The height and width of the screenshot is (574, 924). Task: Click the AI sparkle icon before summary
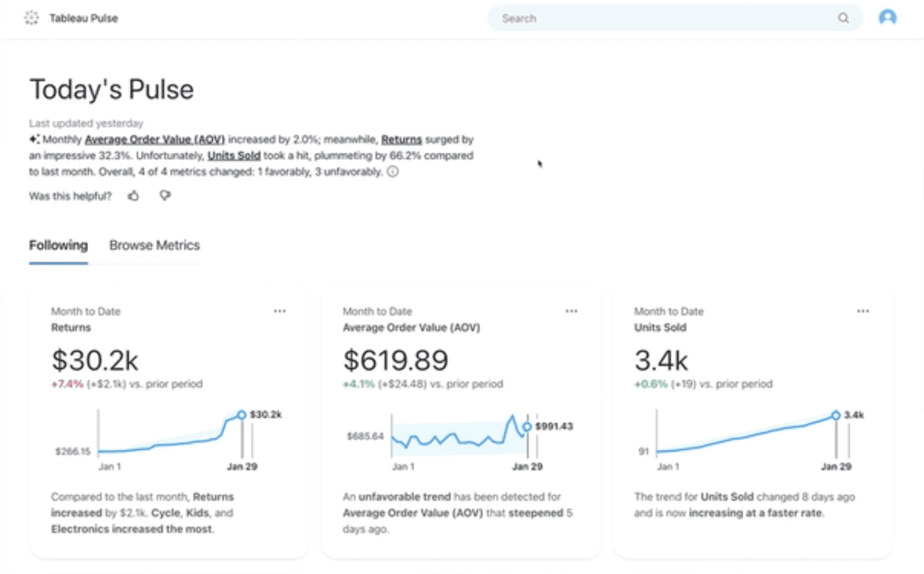point(35,139)
